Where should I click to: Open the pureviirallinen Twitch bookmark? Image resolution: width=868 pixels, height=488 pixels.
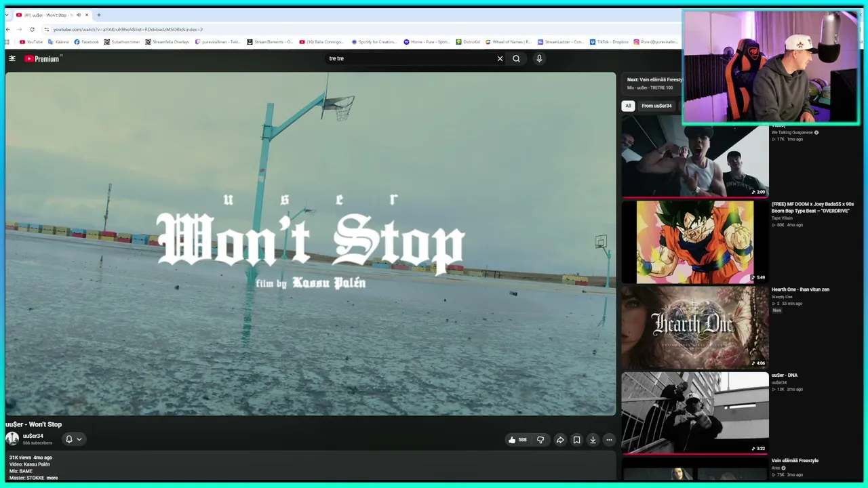(218, 42)
